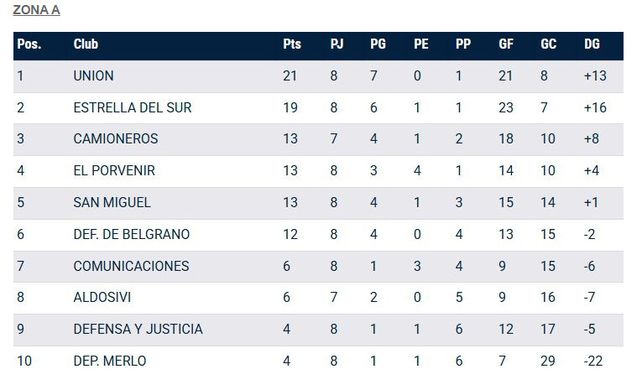The width and height of the screenshot is (642, 390).
Task: Click the Pos. column header
Action: pyautogui.click(x=29, y=44)
